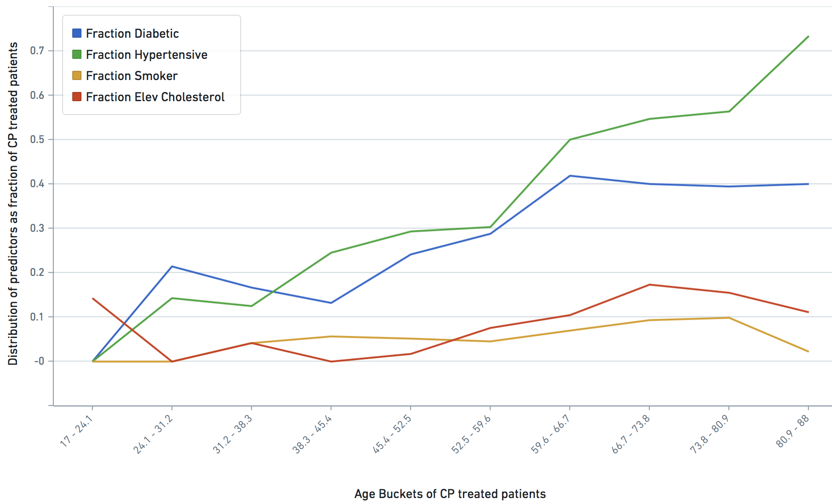
Task: Click the 17 - 24.1 age bucket label
Action: (77, 431)
